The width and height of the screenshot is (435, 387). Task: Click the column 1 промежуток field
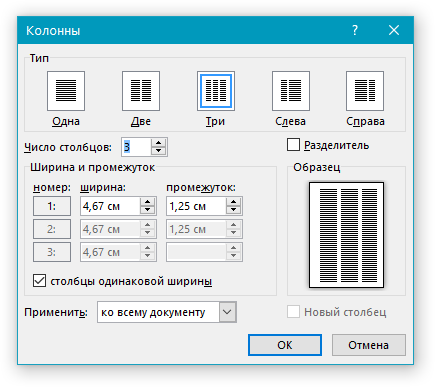[x=197, y=206]
